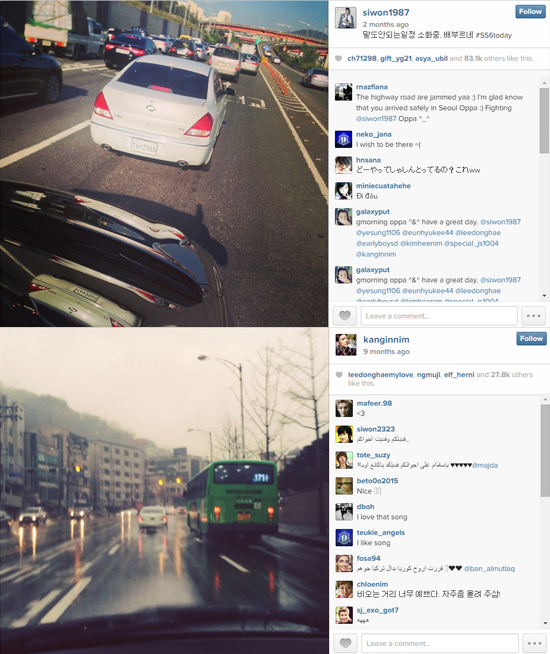
Task: Open more options on kanginnim post
Action: point(535,643)
